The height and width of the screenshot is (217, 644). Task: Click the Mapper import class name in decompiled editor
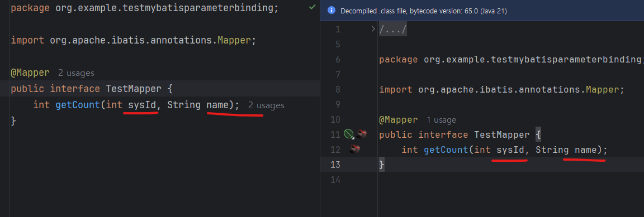pyautogui.click(x=602, y=90)
